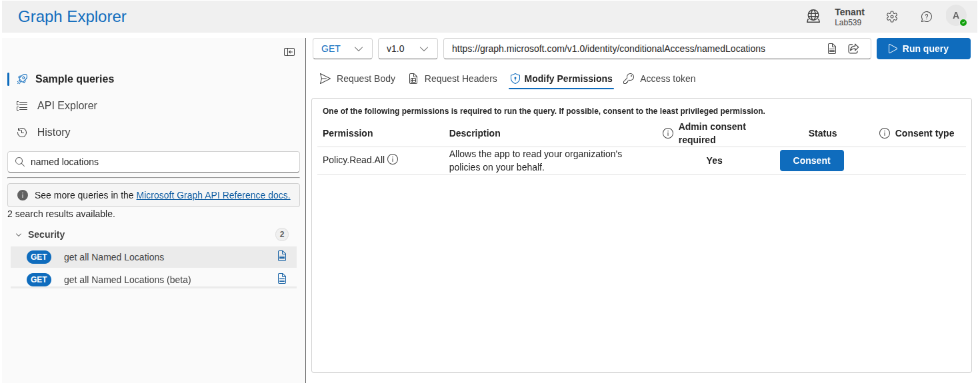Click the list icon beside API Explorer
This screenshot has height=383, width=980.
[x=22, y=105]
